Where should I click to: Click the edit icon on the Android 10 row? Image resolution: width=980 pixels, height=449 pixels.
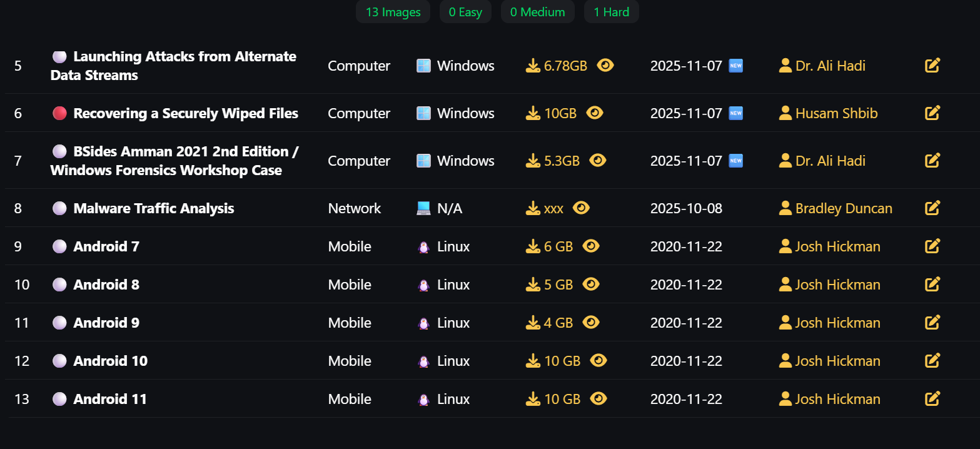932,360
